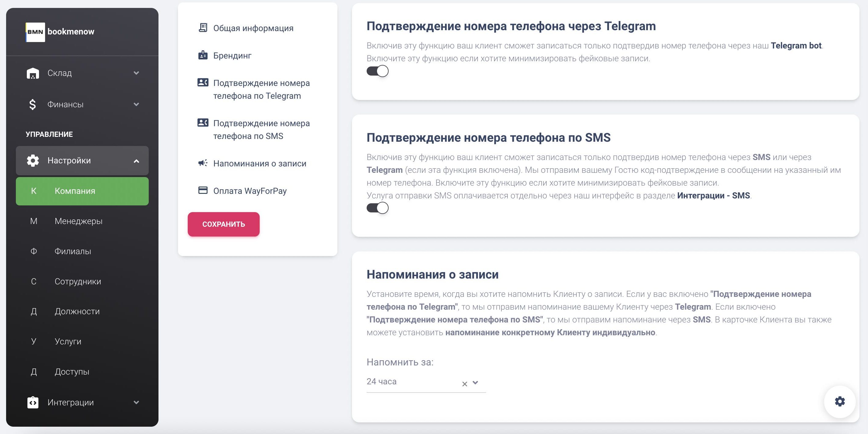The height and width of the screenshot is (434, 868).
Task: Click the floating gear button bottom right
Action: (840, 401)
